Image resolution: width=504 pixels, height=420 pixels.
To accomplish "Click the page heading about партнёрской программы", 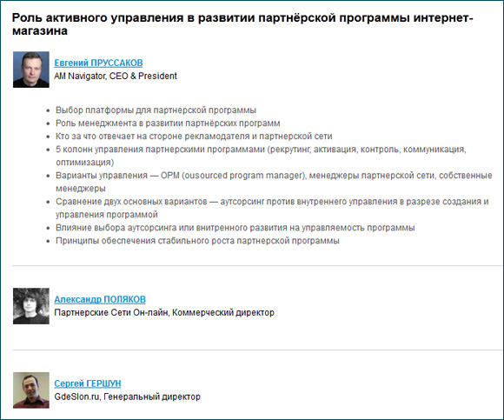I will (242, 24).
